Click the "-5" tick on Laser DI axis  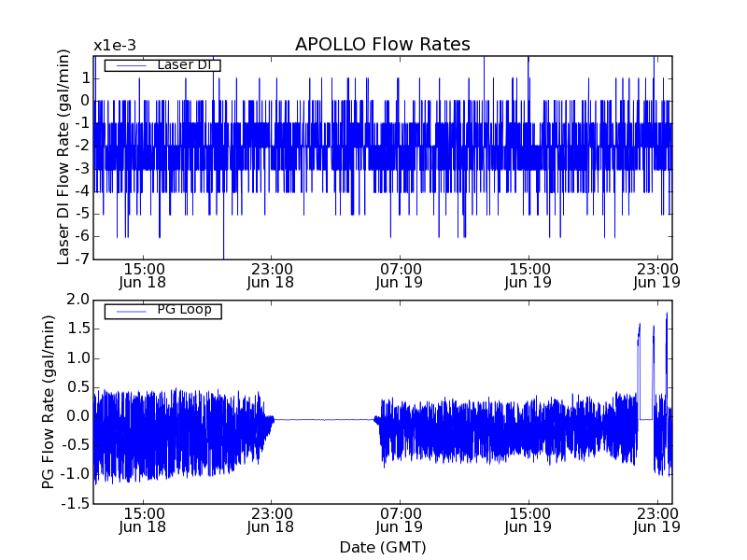[82, 214]
